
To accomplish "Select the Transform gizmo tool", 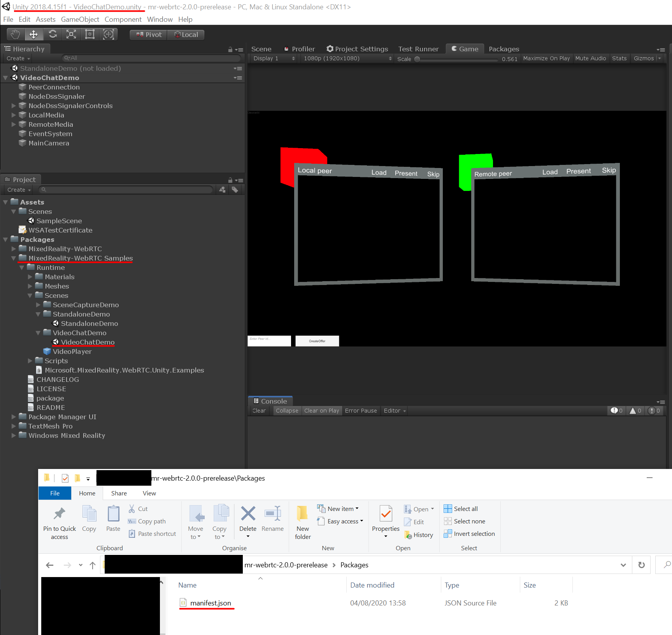I will tap(109, 34).
